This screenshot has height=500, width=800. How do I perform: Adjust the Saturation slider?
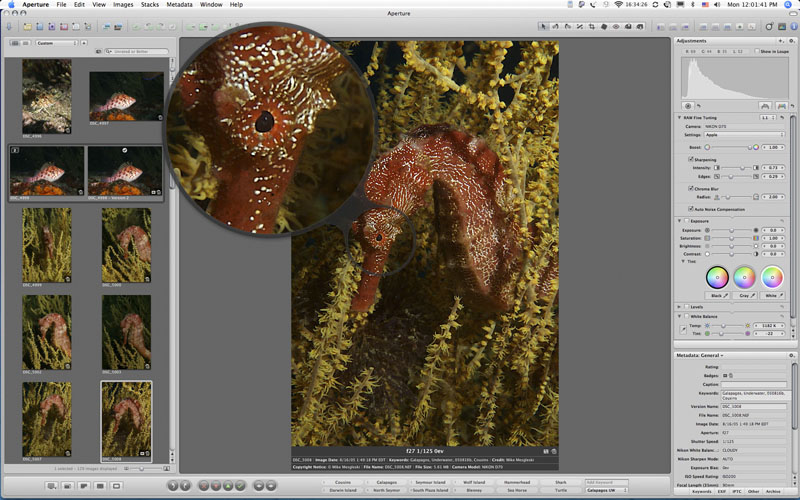(x=731, y=239)
